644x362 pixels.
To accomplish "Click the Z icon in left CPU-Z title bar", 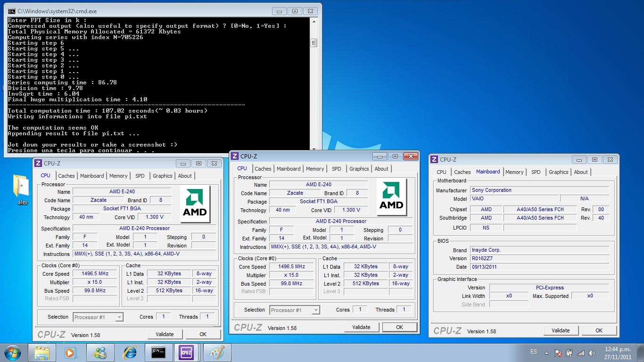I will coord(38,163).
